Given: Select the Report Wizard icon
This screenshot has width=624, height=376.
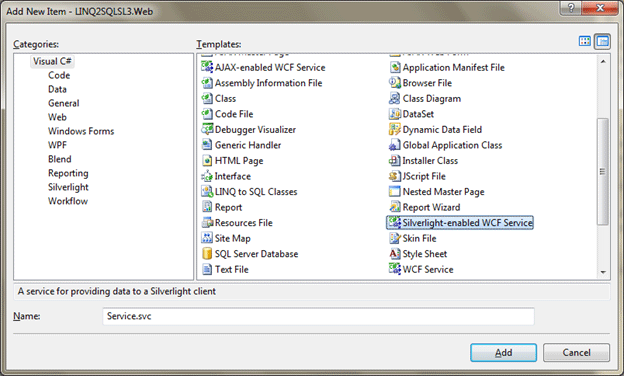Looking at the screenshot, I should pyautogui.click(x=395, y=207).
